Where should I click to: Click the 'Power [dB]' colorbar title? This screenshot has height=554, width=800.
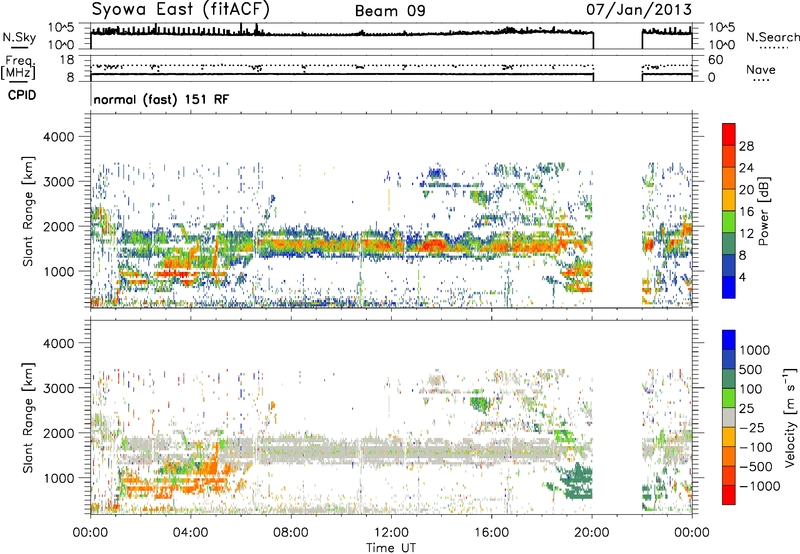tap(764, 211)
